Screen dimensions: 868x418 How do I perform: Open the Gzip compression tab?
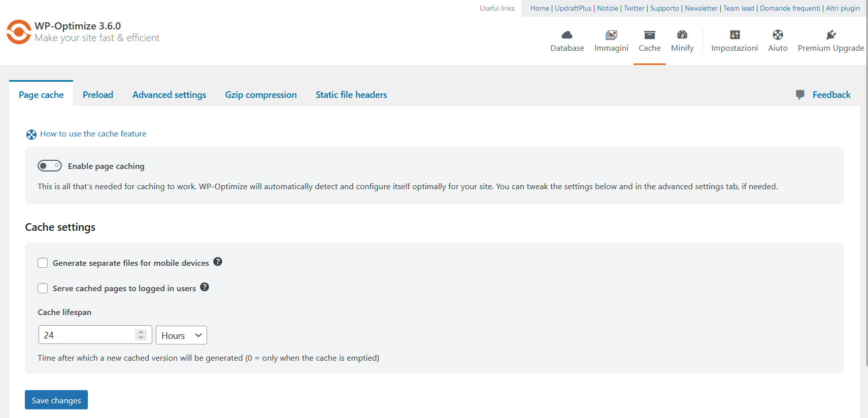click(261, 94)
